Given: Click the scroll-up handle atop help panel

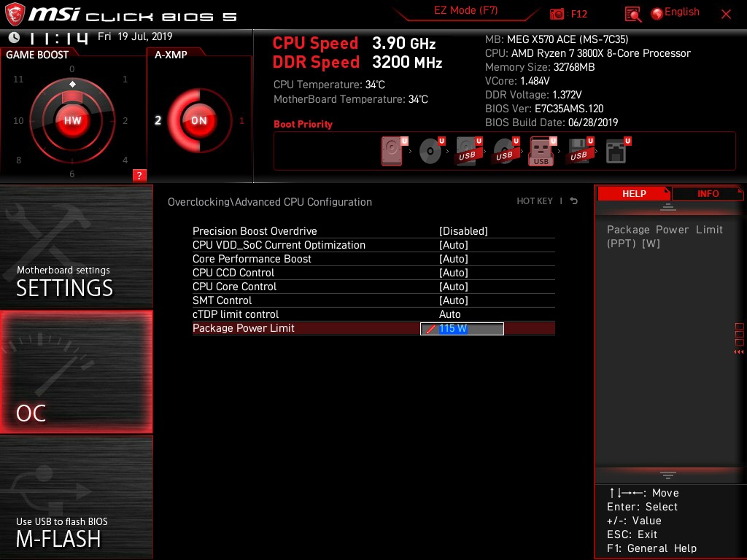Looking at the screenshot, I should pos(667,206).
